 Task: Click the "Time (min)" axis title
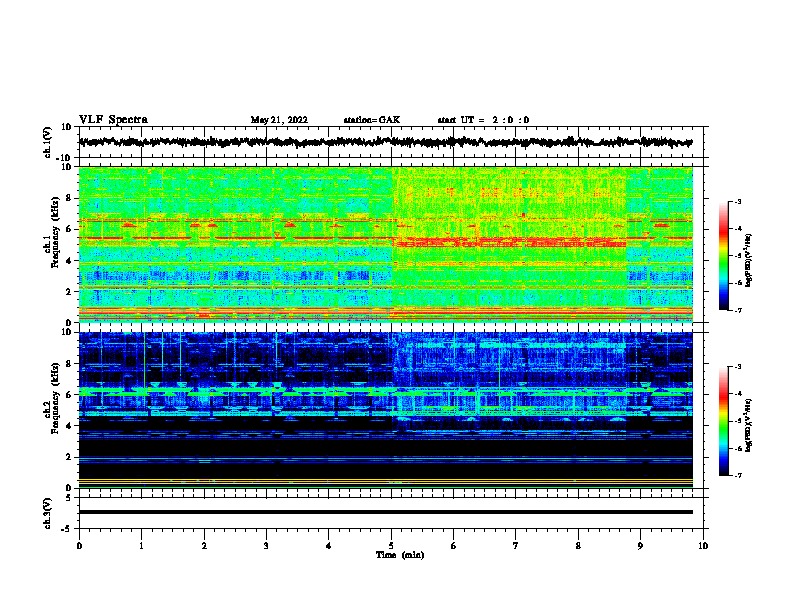click(x=400, y=555)
